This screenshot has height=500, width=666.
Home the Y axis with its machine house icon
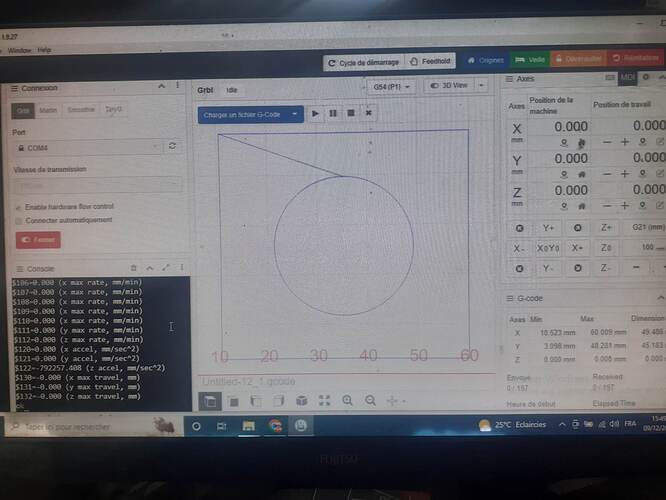(581, 174)
